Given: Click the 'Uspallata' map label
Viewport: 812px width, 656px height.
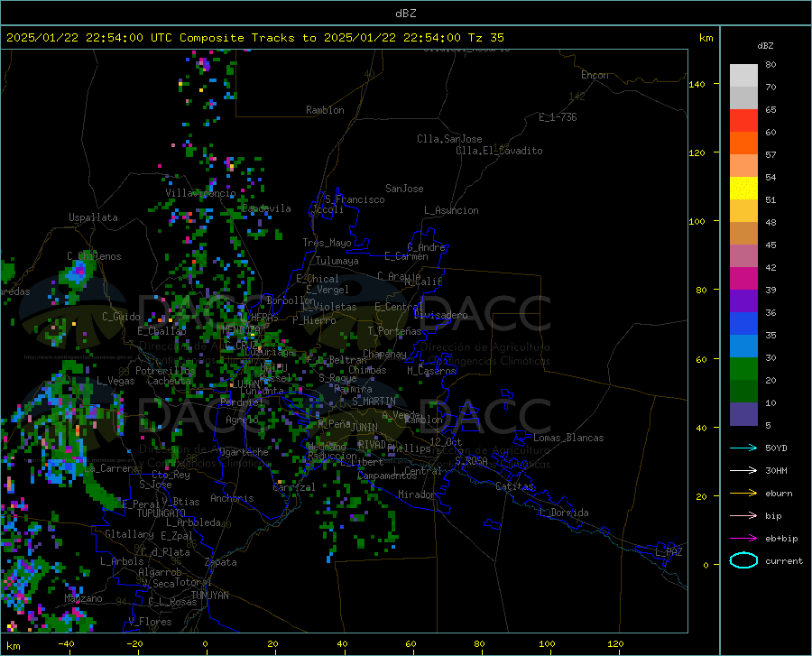Looking at the screenshot, I should [x=93, y=217].
